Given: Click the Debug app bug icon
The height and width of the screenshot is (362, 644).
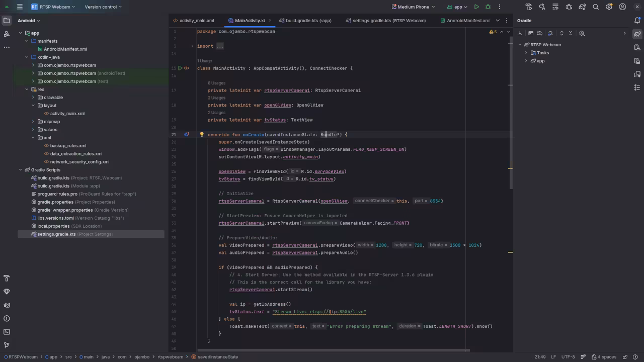Looking at the screenshot, I should pyautogui.click(x=488, y=7).
